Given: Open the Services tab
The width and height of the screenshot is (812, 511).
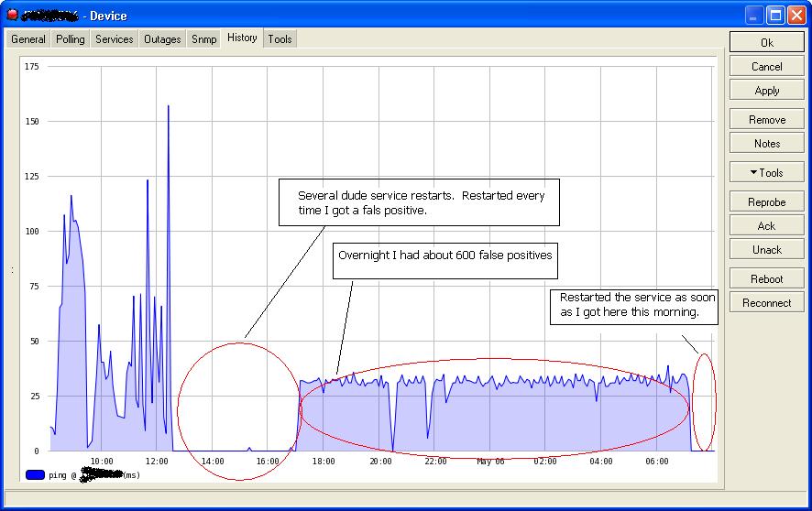Looking at the screenshot, I should (x=114, y=38).
